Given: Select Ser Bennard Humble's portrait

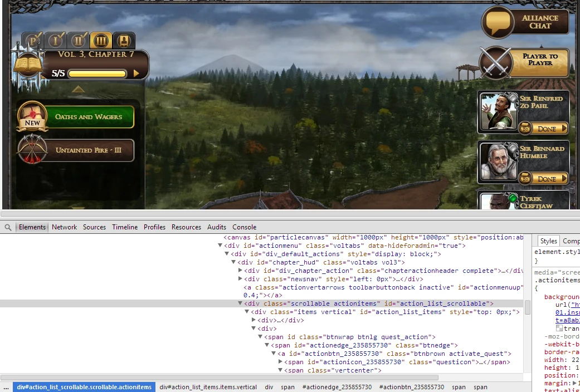Looking at the screenshot, I should tap(498, 161).
